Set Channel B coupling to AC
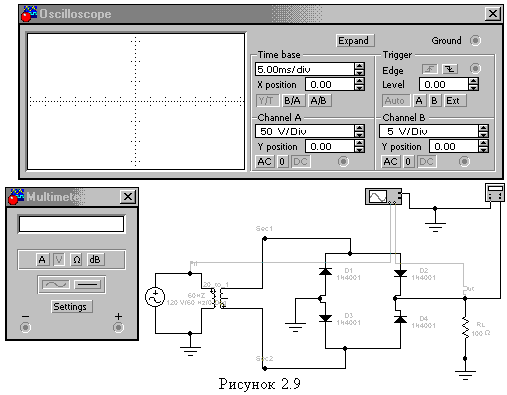507x395 pixels. [x=390, y=162]
